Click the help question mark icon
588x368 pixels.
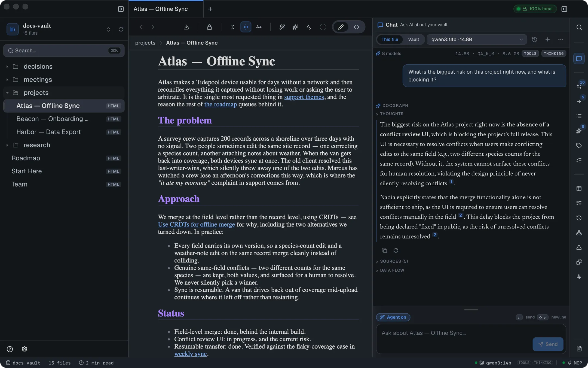10,349
